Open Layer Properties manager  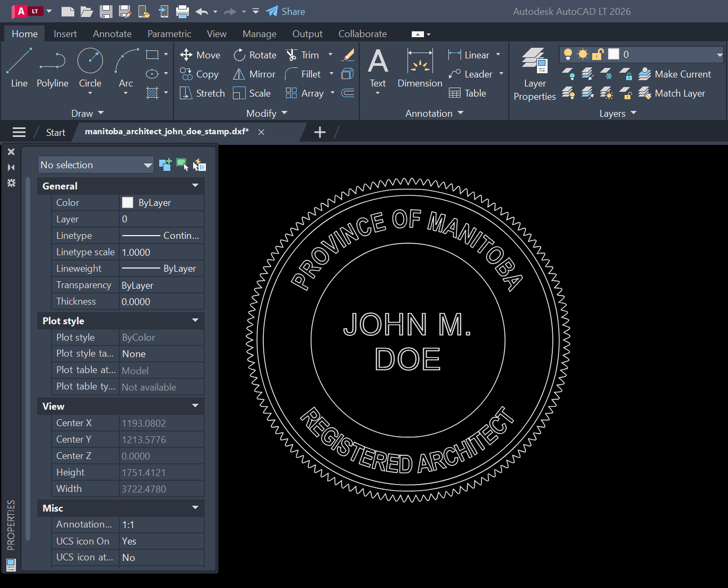pyautogui.click(x=535, y=74)
